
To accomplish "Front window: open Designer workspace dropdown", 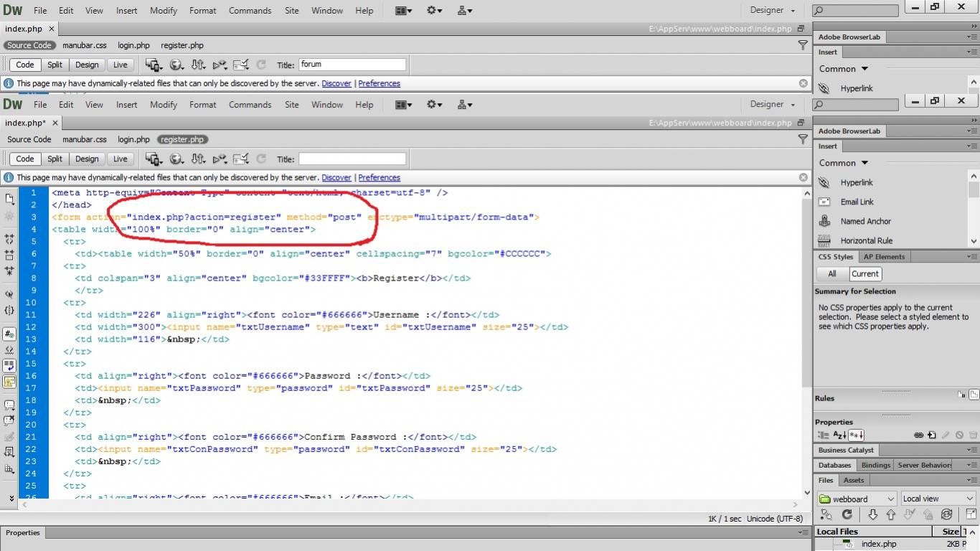I will coord(773,104).
